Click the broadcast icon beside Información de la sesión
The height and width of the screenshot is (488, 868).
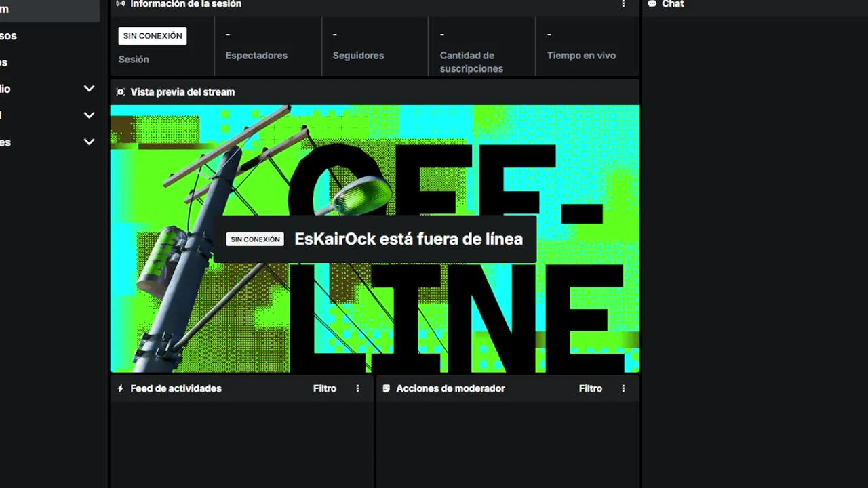121,3
